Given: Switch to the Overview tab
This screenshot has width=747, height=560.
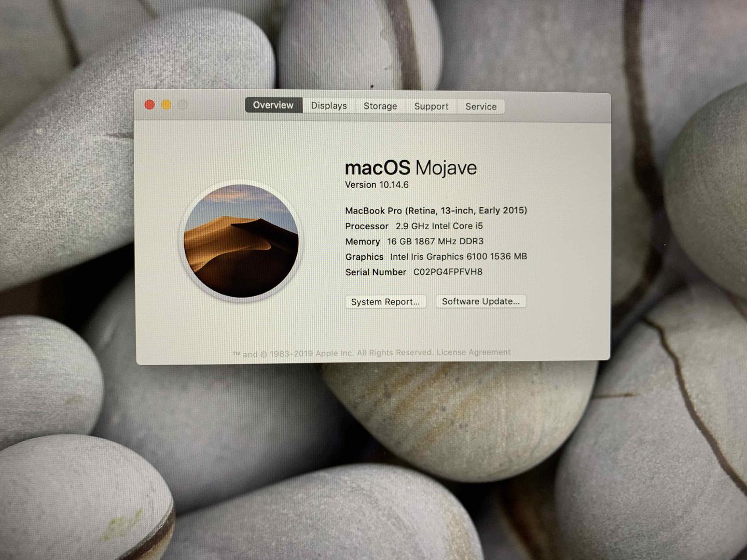Looking at the screenshot, I should point(273,105).
